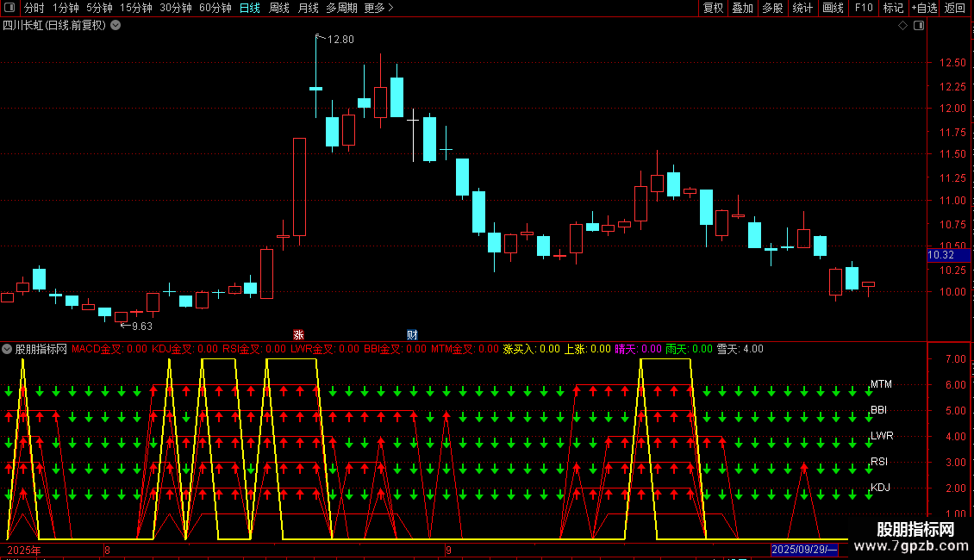Image resolution: width=974 pixels, height=560 pixels.
Task: Click the month 9 marker on timeline
Action: click(x=448, y=550)
